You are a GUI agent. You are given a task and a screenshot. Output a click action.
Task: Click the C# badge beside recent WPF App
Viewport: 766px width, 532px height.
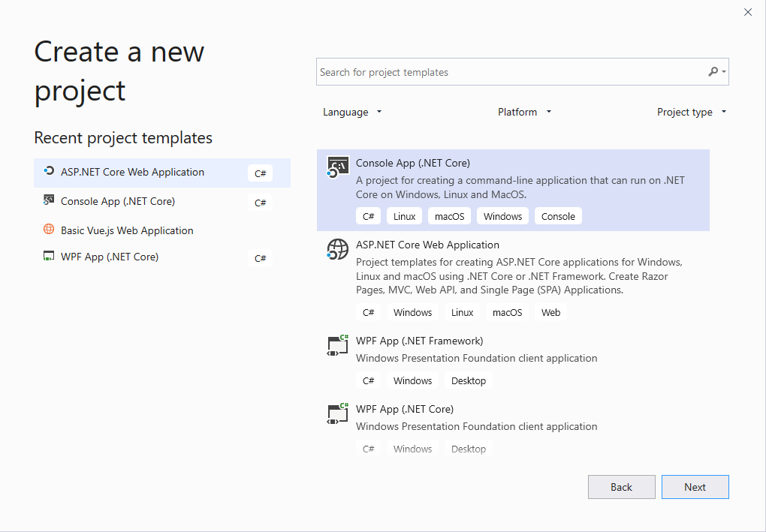(x=261, y=258)
